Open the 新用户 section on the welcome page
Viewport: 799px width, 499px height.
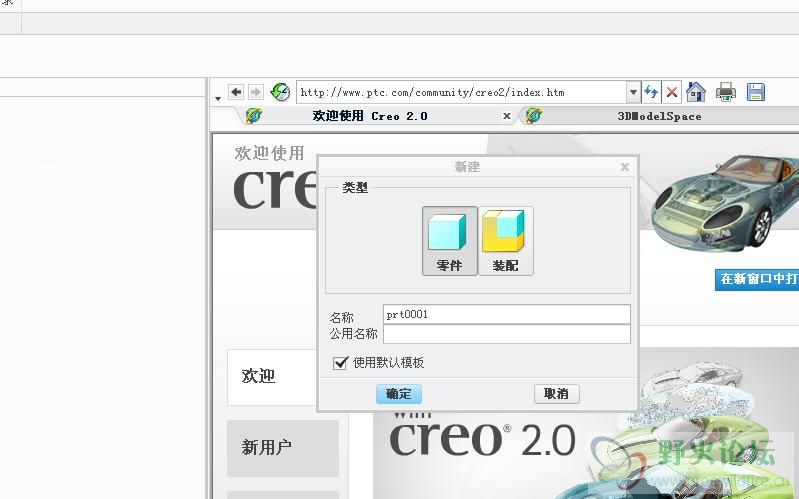(x=283, y=448)
